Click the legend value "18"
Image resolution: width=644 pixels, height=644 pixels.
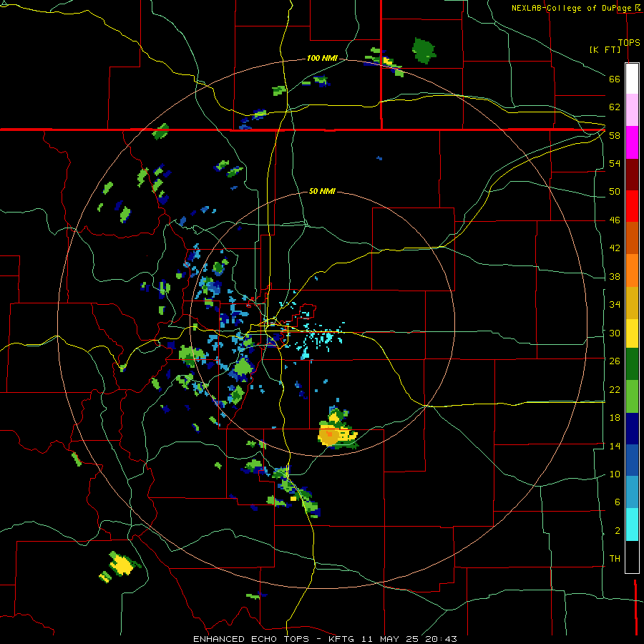(615, 418)
